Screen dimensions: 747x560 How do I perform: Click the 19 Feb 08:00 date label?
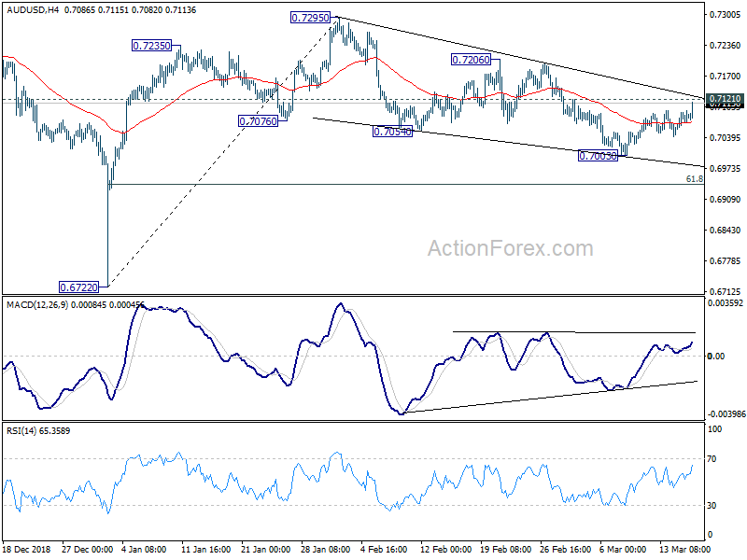point(506,549)
